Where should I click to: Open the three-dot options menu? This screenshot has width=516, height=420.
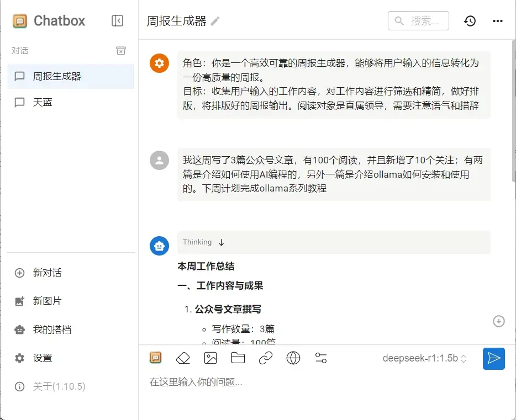[497, 20]
